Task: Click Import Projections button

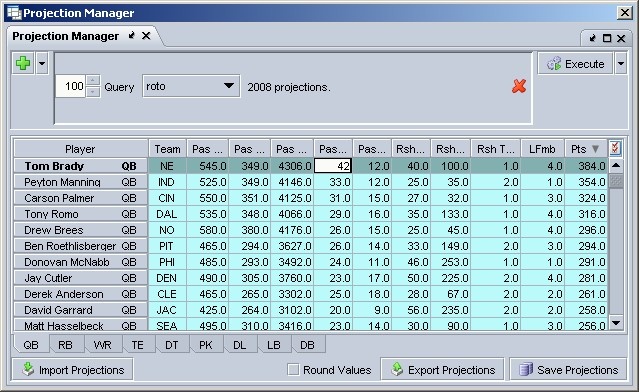Action: (73, 370)
